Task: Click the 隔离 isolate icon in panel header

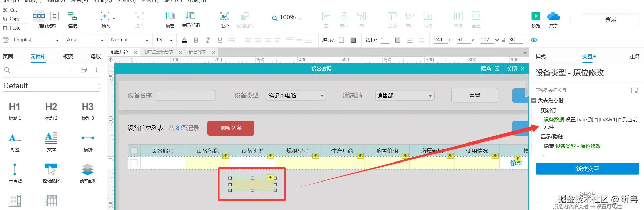Action: coord(497,69)
